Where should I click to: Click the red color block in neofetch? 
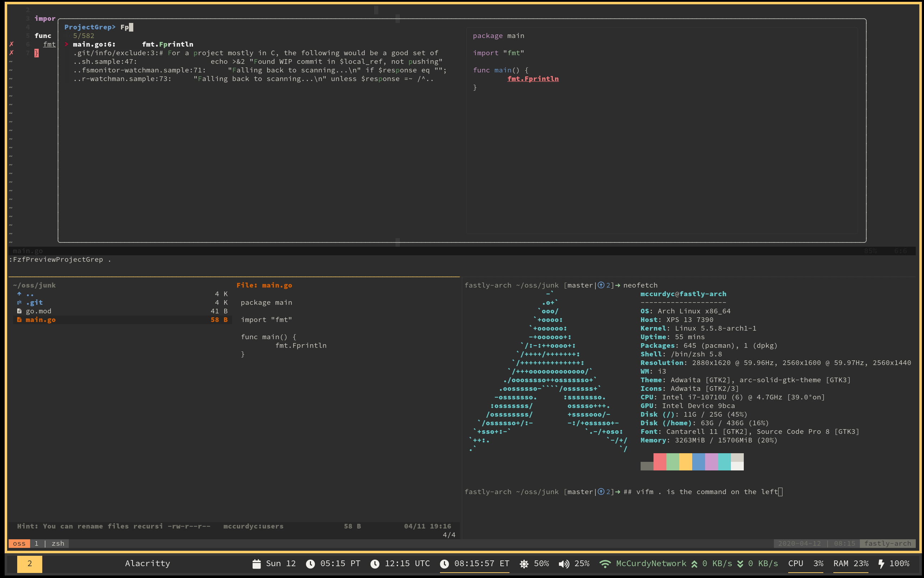coord(660,461)
